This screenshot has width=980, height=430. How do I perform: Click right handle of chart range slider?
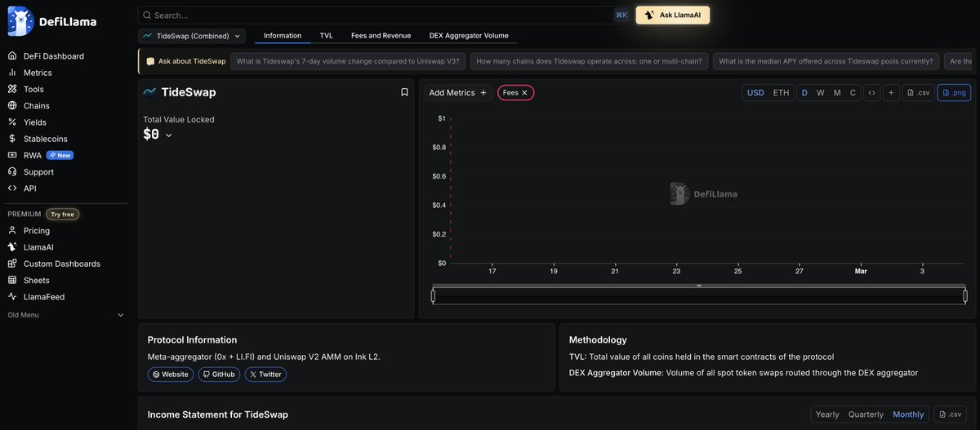pyautogui.click(x=965, y=295)
